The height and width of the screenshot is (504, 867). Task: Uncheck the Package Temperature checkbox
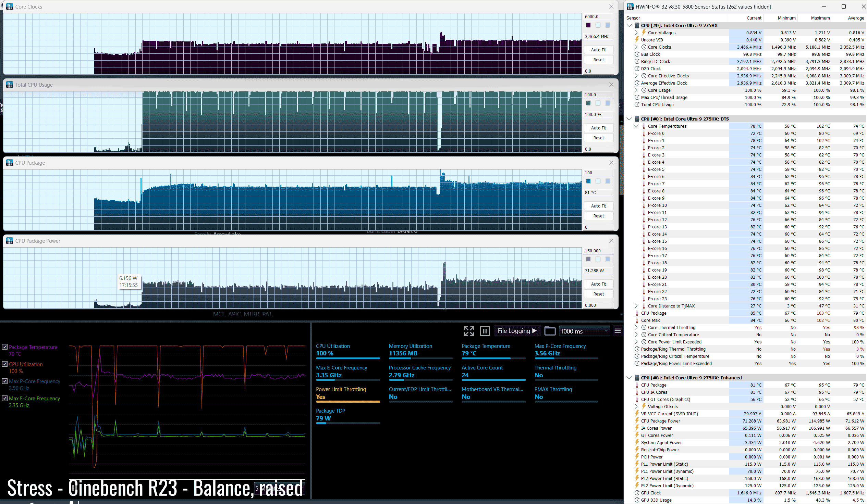point(5,347)
